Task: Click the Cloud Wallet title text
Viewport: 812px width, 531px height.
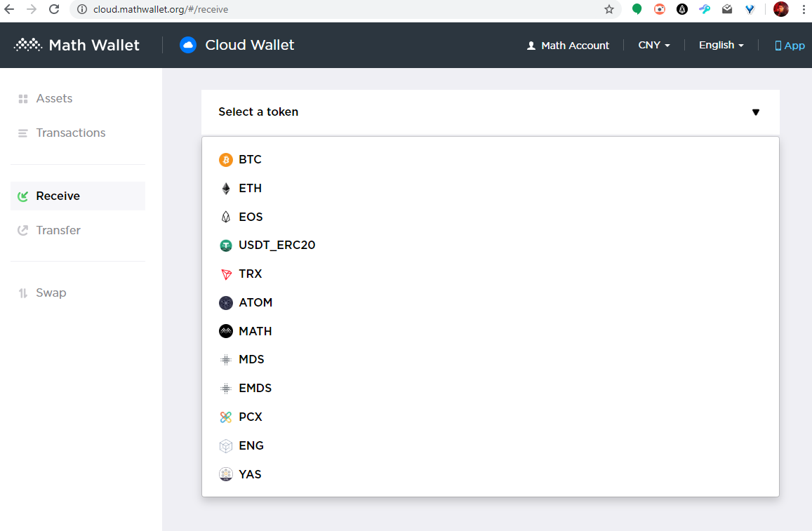Action: (x=250, y=45)
